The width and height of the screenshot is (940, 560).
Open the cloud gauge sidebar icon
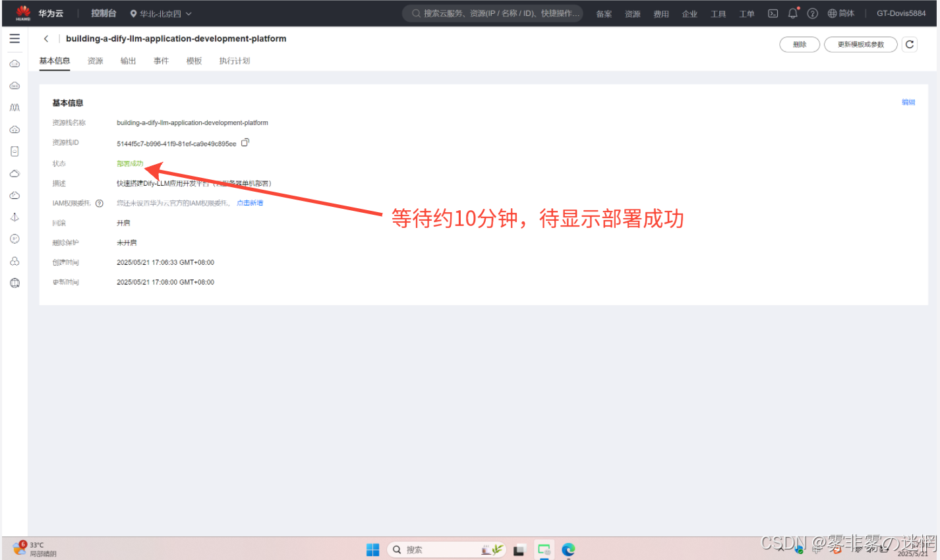pos(15,196)
